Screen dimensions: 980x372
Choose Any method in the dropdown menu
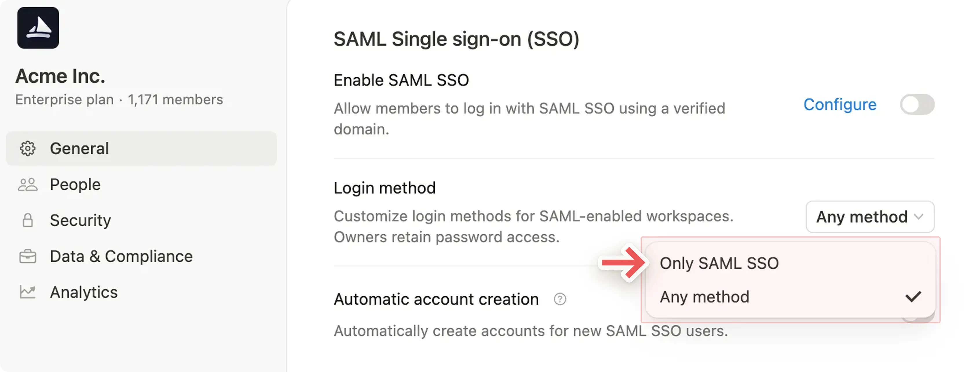(705, 297)
